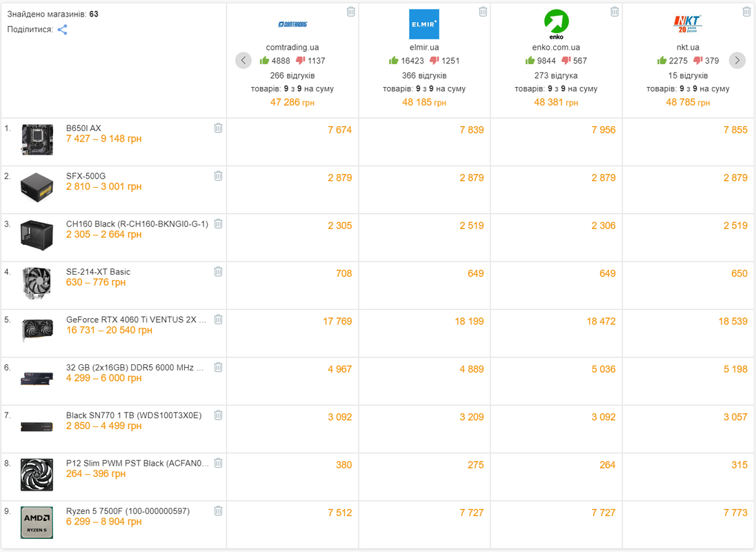Open the SFX-500G power supply thumbnail
The image size is (756, 552).
pos(37,187)
